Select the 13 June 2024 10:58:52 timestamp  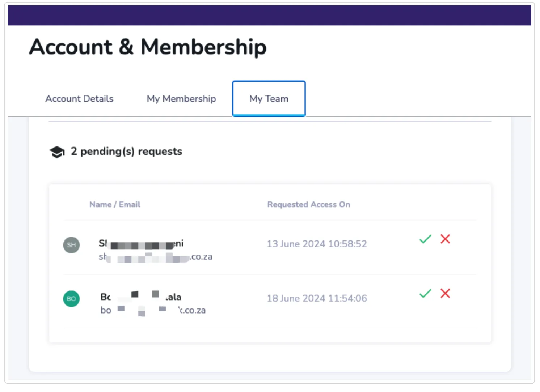coord(317,244)
